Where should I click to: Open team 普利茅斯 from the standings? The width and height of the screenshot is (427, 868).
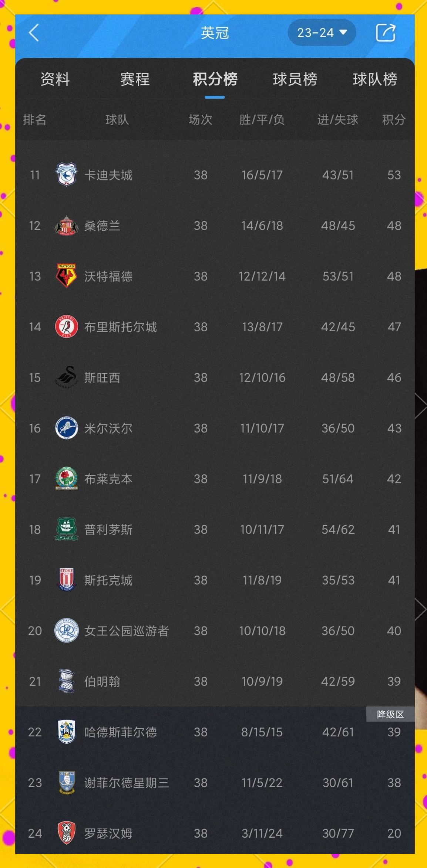pos(108,529)
